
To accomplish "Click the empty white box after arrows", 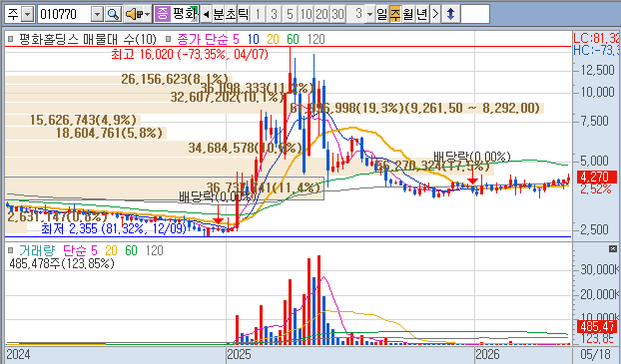I will pos(475,15).
